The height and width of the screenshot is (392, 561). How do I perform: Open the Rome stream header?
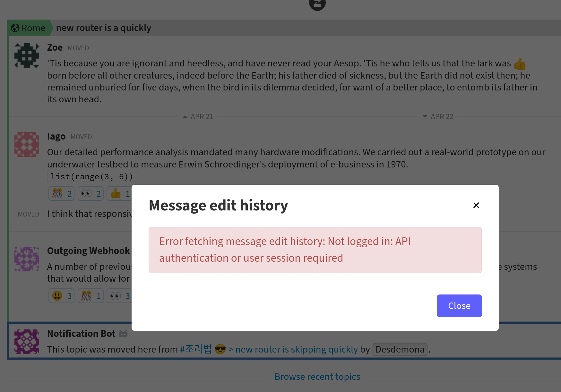33,28
